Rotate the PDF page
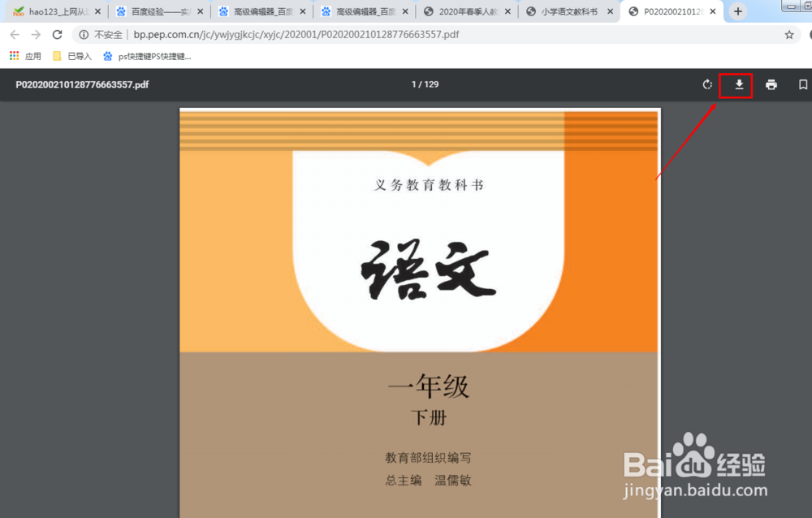Viewport: 812px width, 518px height. (x=706, y=84)
